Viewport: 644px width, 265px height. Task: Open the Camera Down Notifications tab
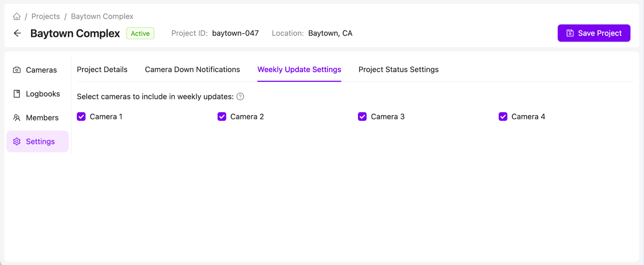tap(192, 69)
